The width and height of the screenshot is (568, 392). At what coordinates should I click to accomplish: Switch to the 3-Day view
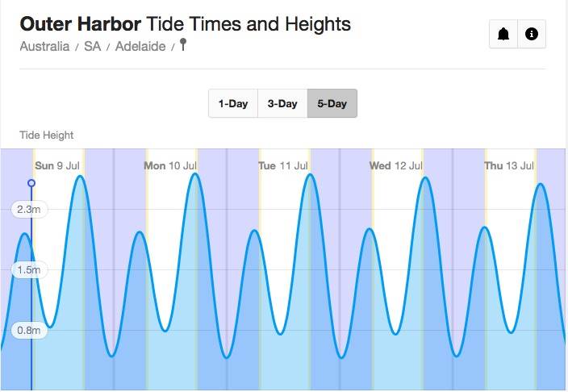click(282, 104)
